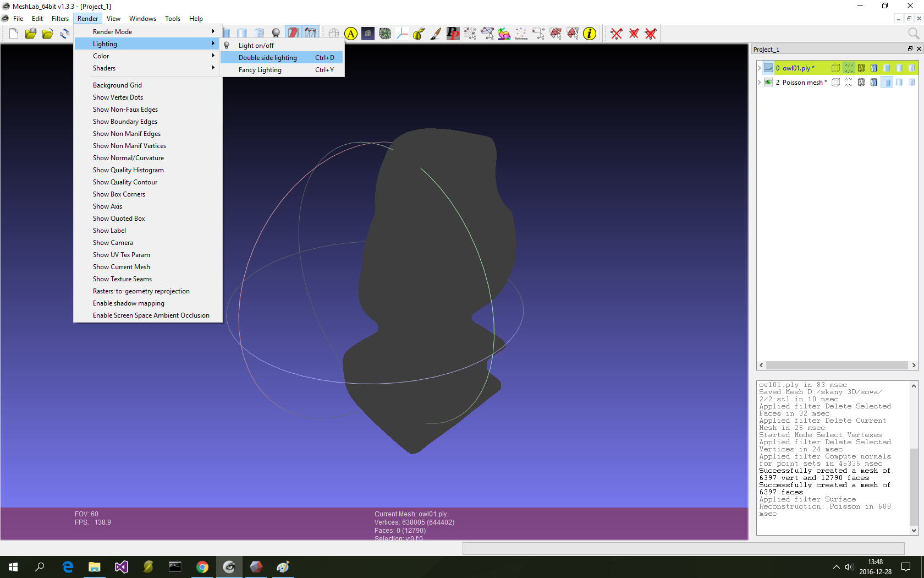Click Delete Selected Vertices red X icon
This screenshot has width=924, height=578.
(617, 34)
